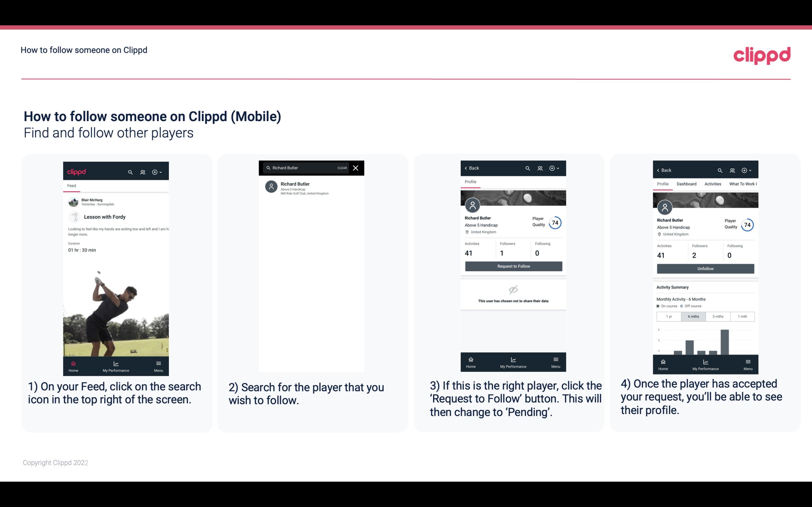Switch to Activities tab on profile

[x=712, y=184]
